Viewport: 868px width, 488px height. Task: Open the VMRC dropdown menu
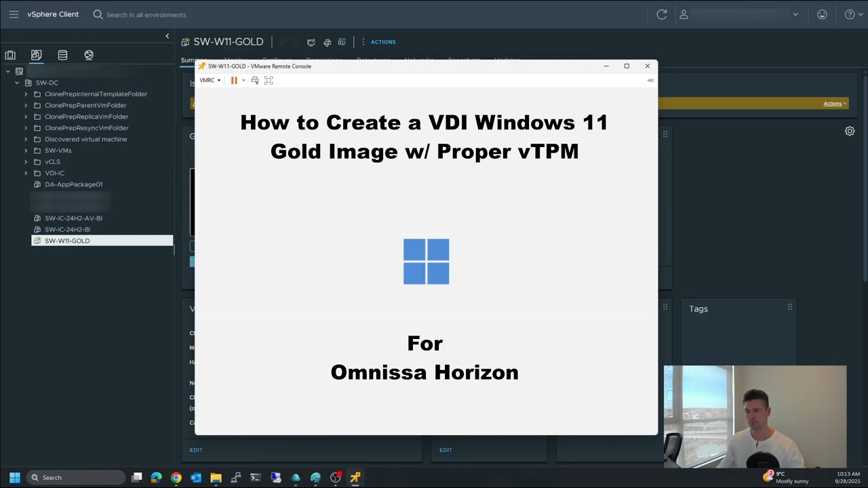pos(210,80)
